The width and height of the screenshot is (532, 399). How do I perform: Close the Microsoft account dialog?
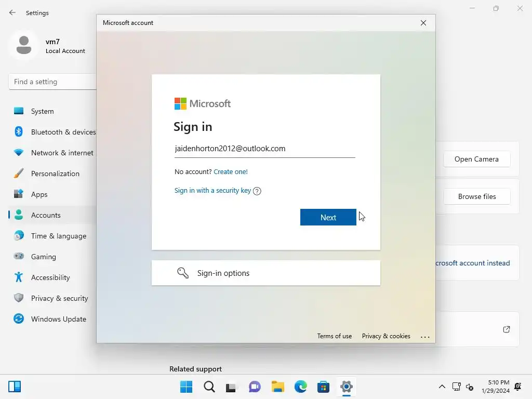click(x=423, y=23)
